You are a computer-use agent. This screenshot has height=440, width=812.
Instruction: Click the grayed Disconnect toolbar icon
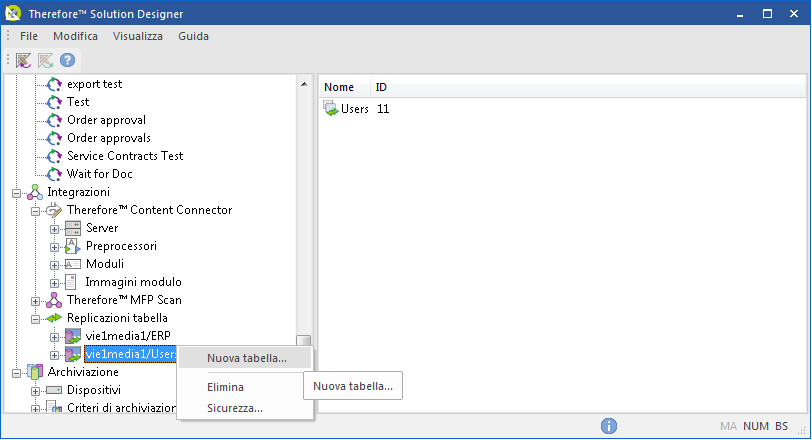[x=46, y=61]
